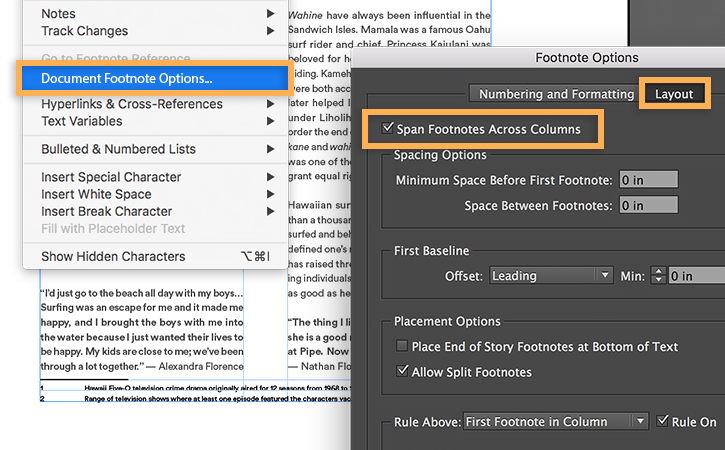The height and width of the screenshot is (450, 725).
Task: Enable Place End of Story Footnotes checkbox
Action: coord(402,347)
